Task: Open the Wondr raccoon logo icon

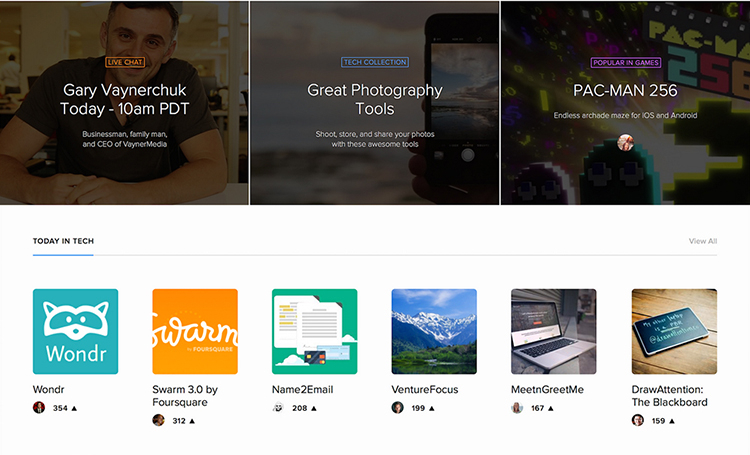Action: 75,331
